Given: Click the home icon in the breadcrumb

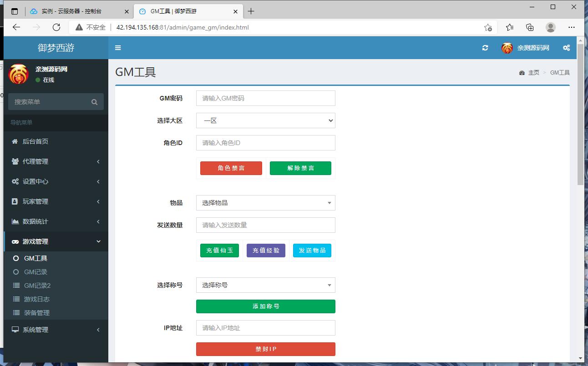Looking at the screenshot, I should tap(522, 72).
